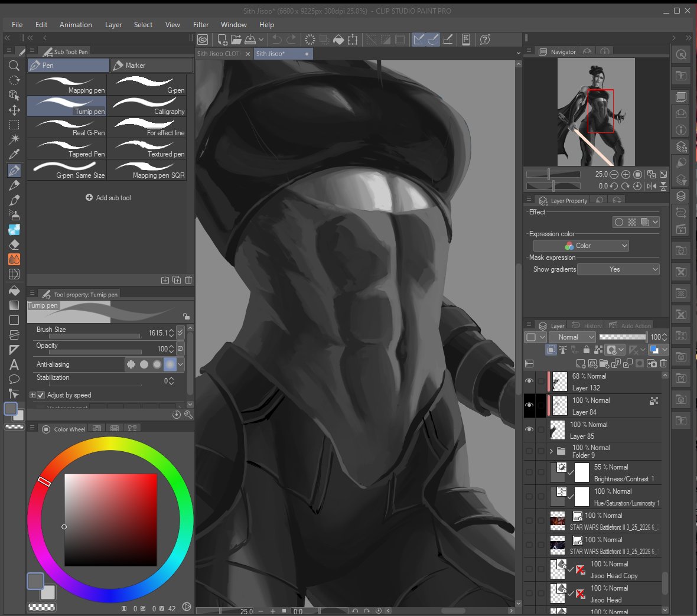Open the Expression color dropdown

tap(581, 246)
